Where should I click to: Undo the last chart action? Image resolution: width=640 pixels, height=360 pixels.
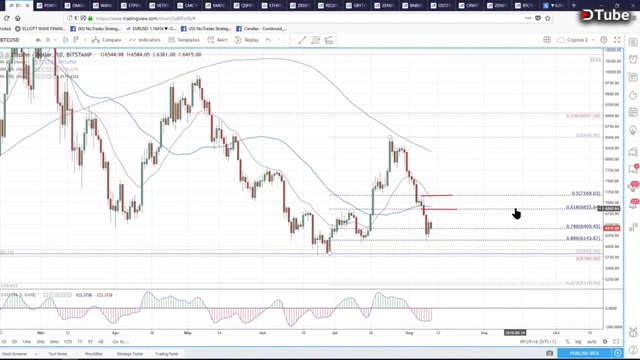coord(268,40)
